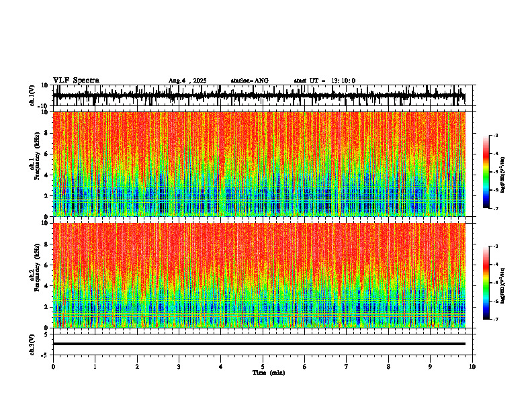Click the ch.1 color bar log(PSD) units label

[x=502, y=175]
